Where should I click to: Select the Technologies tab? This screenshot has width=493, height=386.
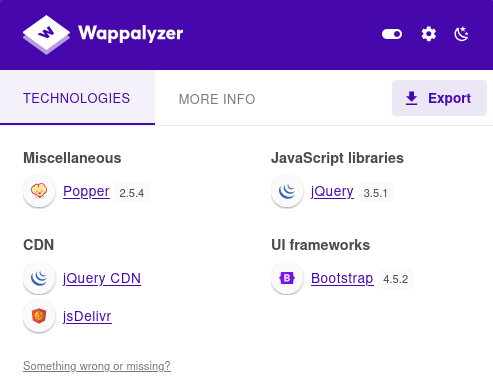[x=77, y=98]
